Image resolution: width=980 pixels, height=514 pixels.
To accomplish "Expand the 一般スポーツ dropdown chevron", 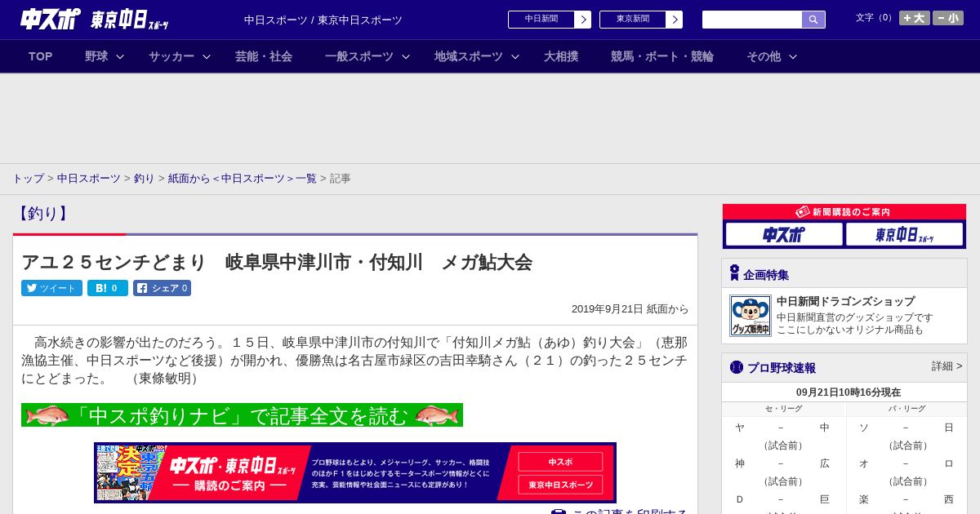I will 406,56.
